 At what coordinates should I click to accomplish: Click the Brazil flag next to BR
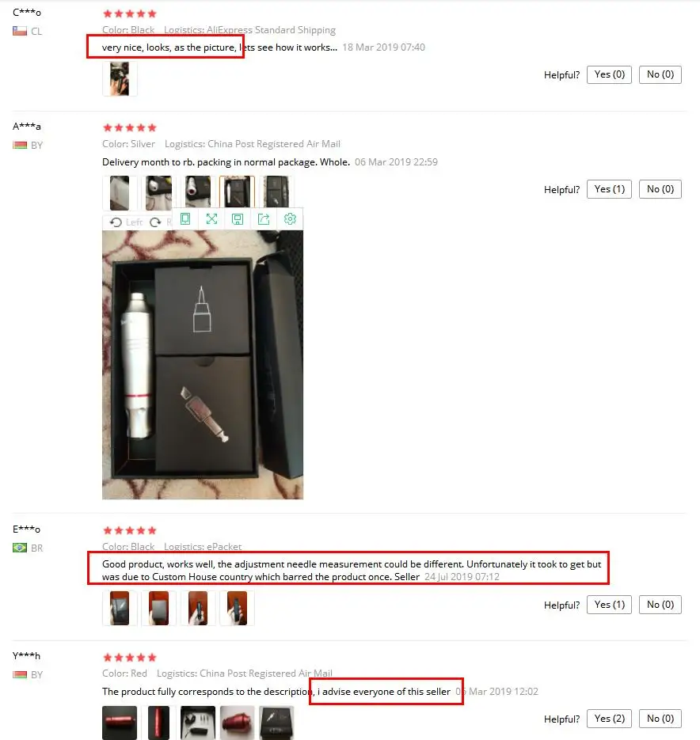point(19,548)
